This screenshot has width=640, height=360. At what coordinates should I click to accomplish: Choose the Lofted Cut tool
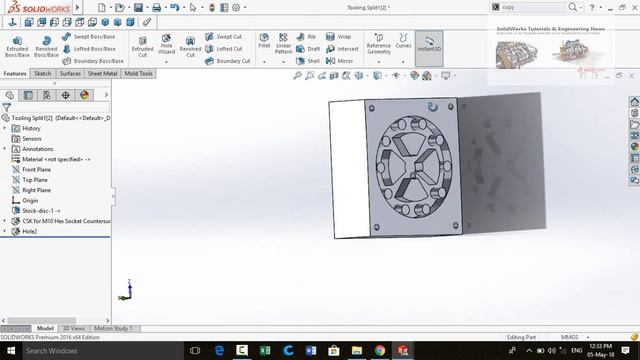(223, 49)
